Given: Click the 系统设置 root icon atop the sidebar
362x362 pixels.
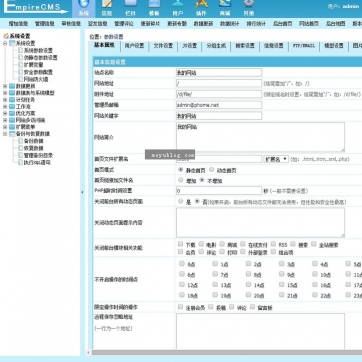Looking at the screenshot, I should tap(6, 36).
